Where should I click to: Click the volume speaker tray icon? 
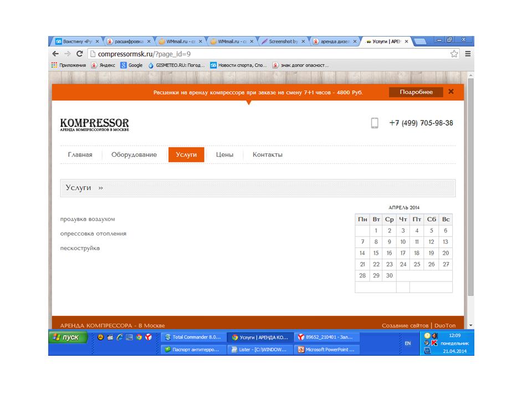click(x=434, y=336)
